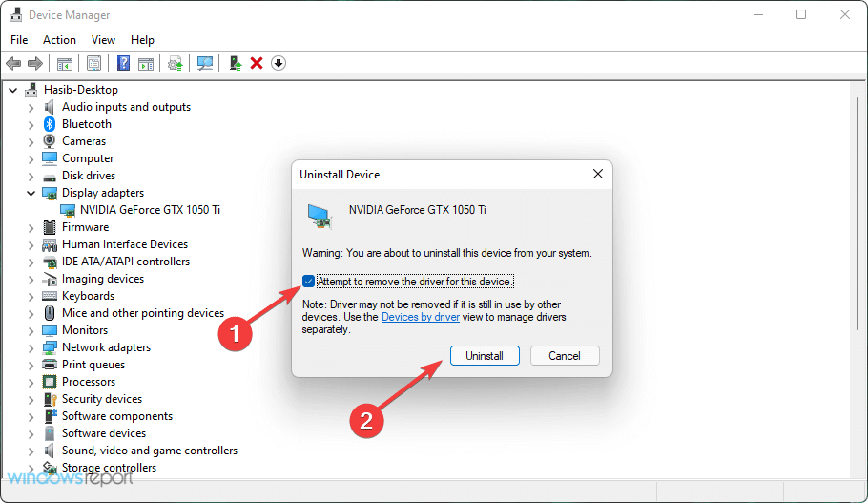Click the Network adapters icon

click(x=50, y=347)
